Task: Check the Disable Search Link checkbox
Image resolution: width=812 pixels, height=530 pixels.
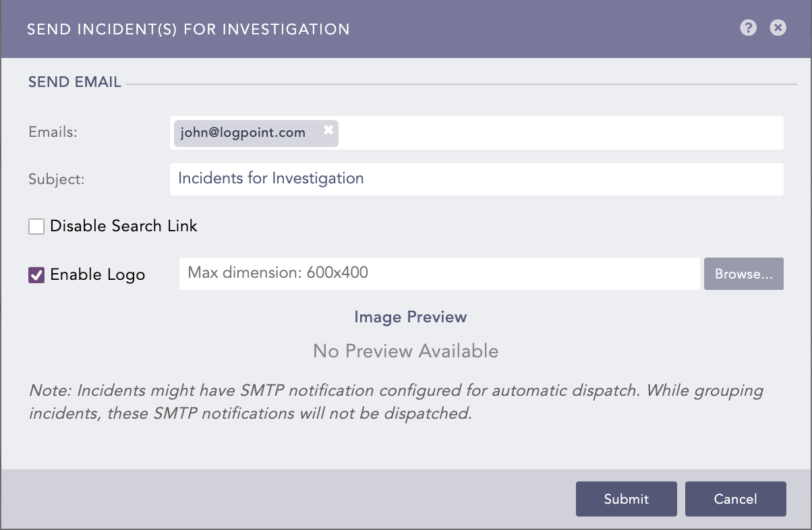Action: click(x=36, y=227)
